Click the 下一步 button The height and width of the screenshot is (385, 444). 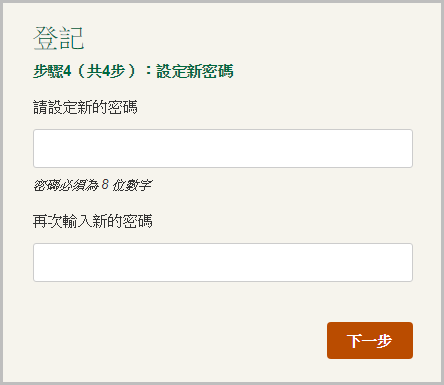point(370,340)
